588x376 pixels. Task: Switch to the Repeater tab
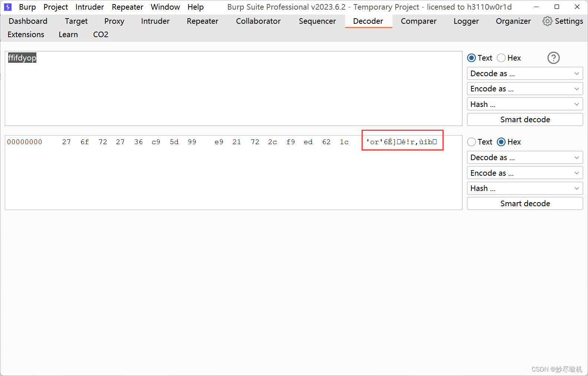(x=202, y=21)
